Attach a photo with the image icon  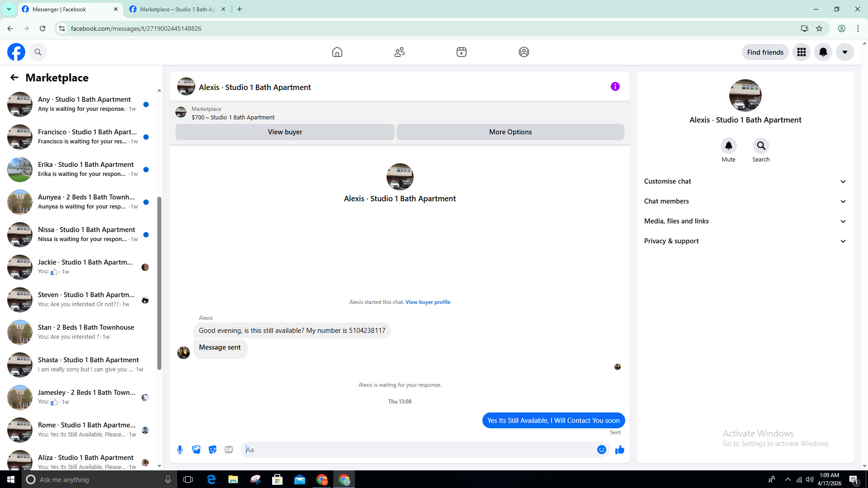pyautogui.click(x=196, y=450)
